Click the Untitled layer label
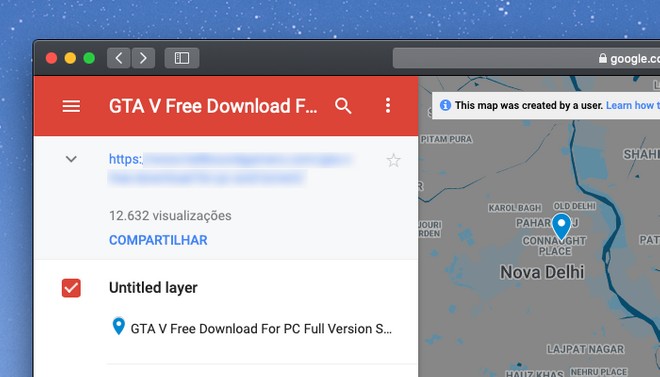 point(153,288)
